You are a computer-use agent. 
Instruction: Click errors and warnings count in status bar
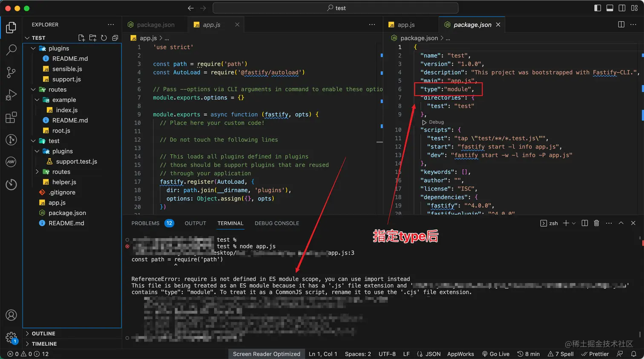click(x=28, y=354)
